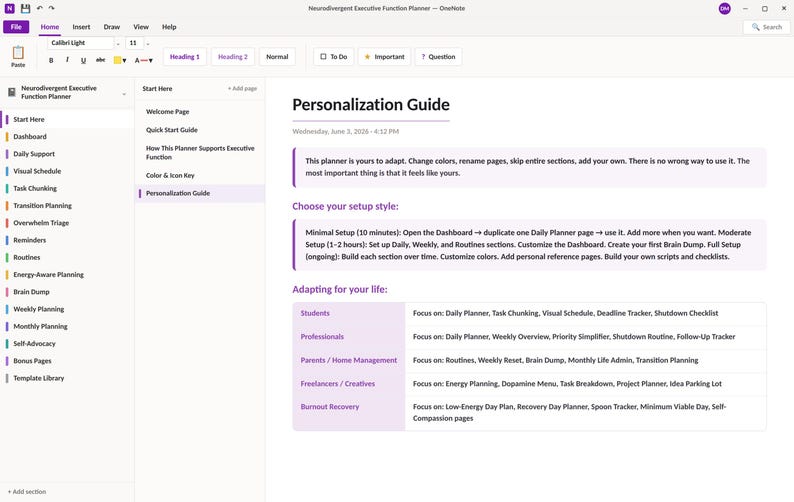Screen dimensions: 794x502
Task: Switch to the Draw tab
Action: (111, 27)
